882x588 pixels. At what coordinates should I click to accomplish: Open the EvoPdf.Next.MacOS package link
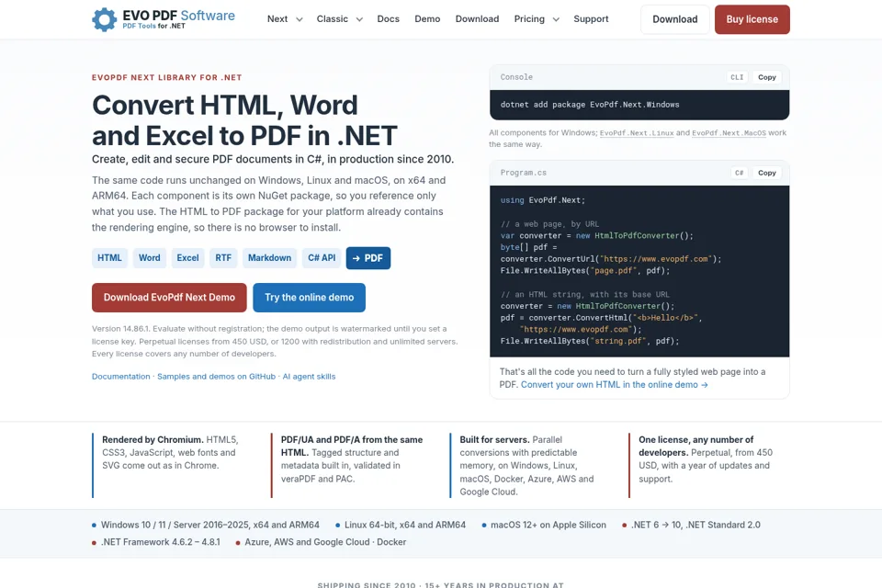(x=729, y=133)
